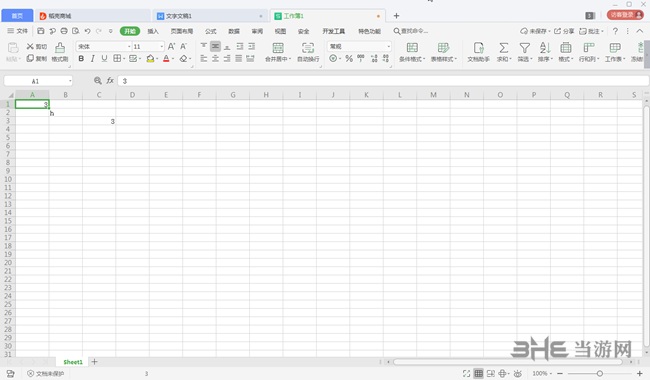This screenshot has width=650, height=380.
Task: Click the wrap text icon
Action: click(x=308, y=48)
